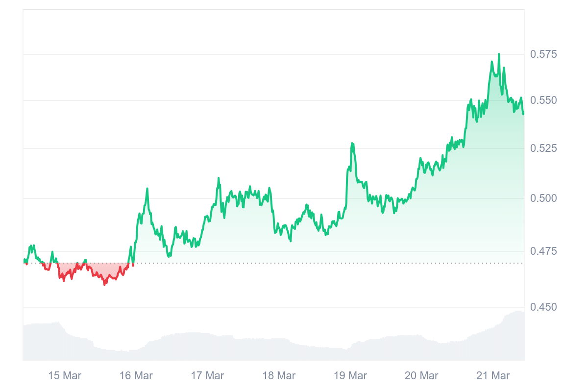
Task: Click the highest price peak near 0.575
Action: (x=499, y=54)
